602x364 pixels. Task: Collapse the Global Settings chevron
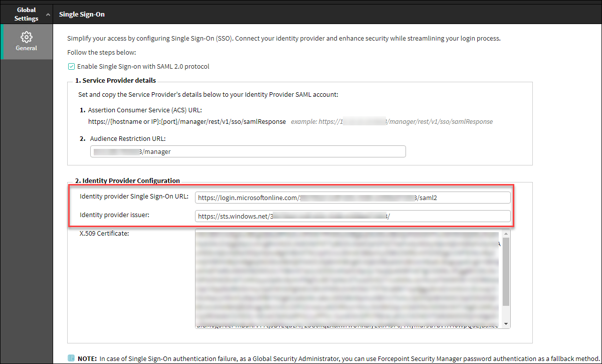(48, 15)
